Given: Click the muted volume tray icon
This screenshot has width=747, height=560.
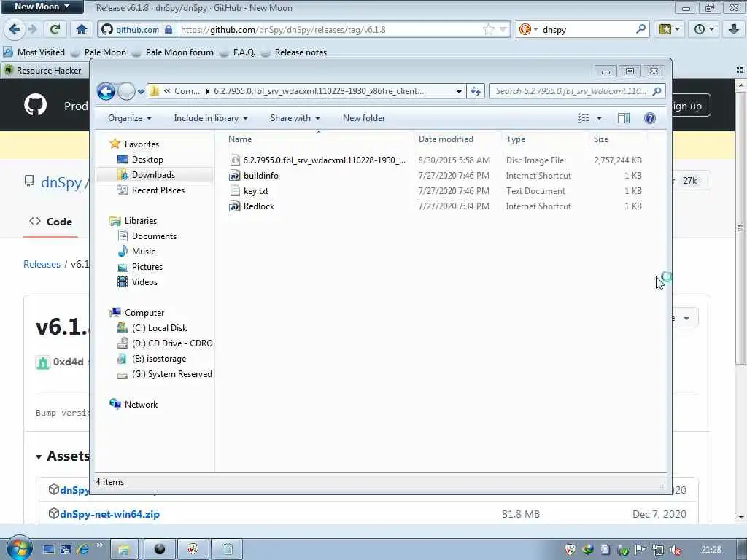Looking at the screenshot, I should tap(675, 550).
